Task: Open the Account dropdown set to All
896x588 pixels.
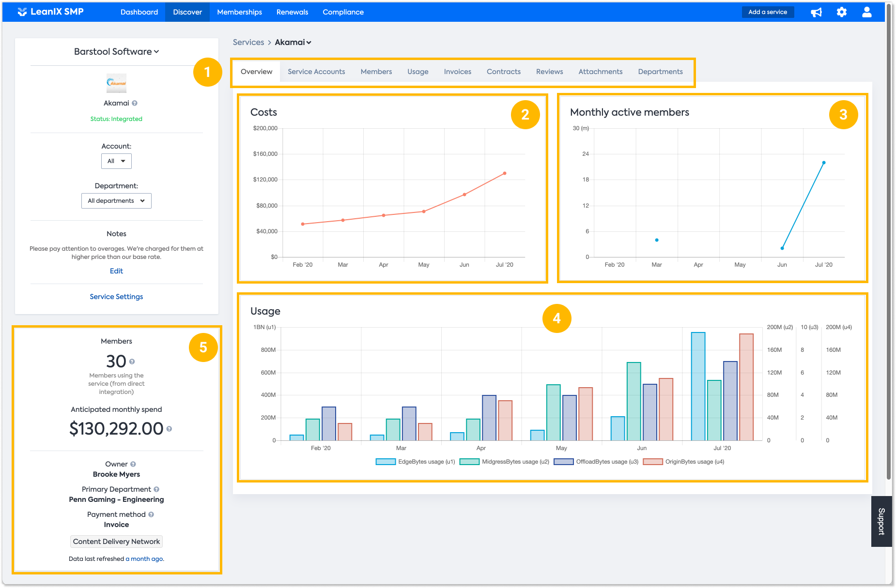Action: pos(116,161)
